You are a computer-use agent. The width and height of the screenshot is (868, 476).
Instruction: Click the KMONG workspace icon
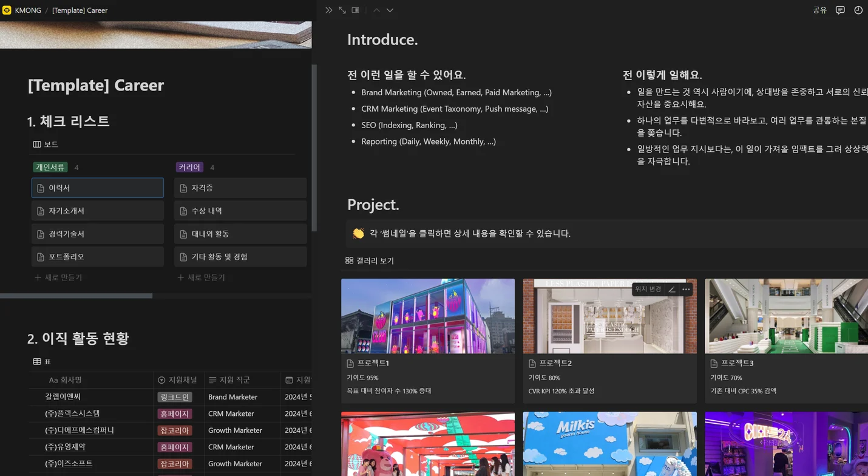[7, 10]
